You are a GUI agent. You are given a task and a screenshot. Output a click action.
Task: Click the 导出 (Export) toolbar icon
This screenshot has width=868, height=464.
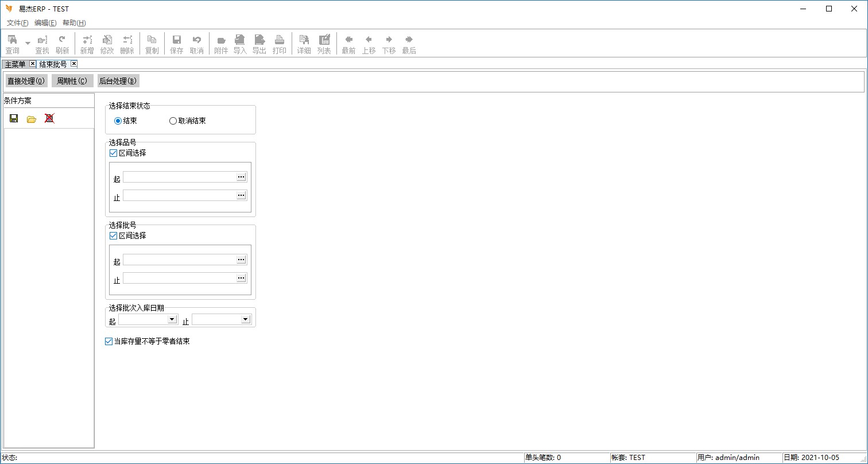(259, 44)
